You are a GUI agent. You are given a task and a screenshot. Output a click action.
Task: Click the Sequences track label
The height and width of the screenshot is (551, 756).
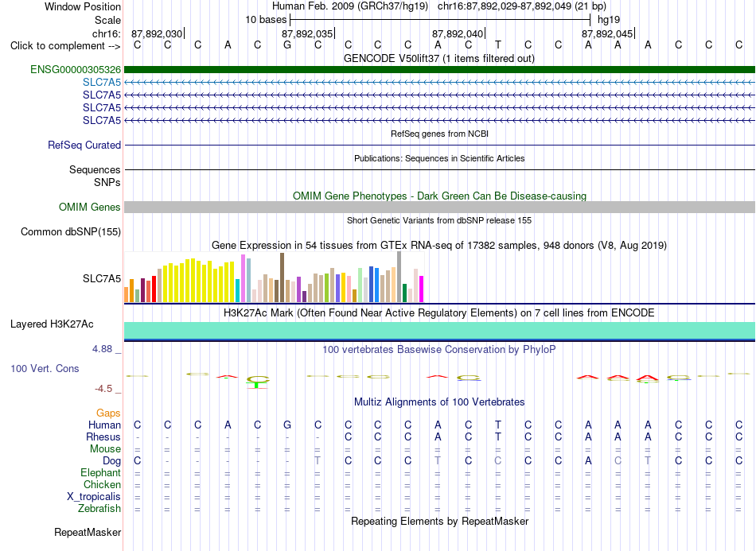tap(95, 169)
